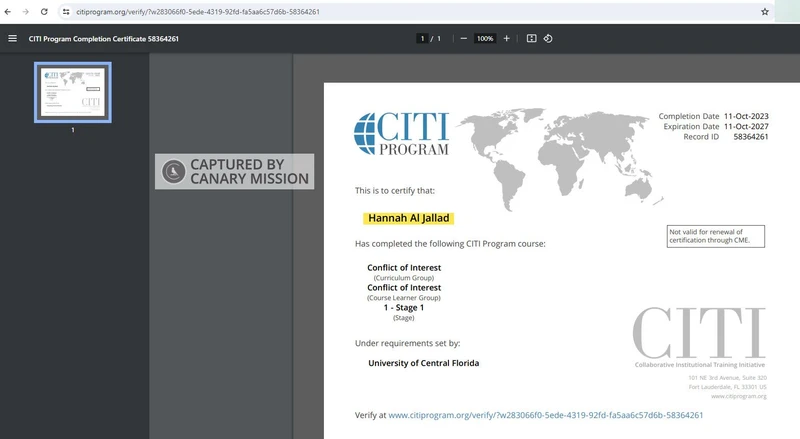This screenshot has height=439, width=800.
Task: Select the page 1 thumbnail
Action: pyautogui.click(x=73, y=92)
